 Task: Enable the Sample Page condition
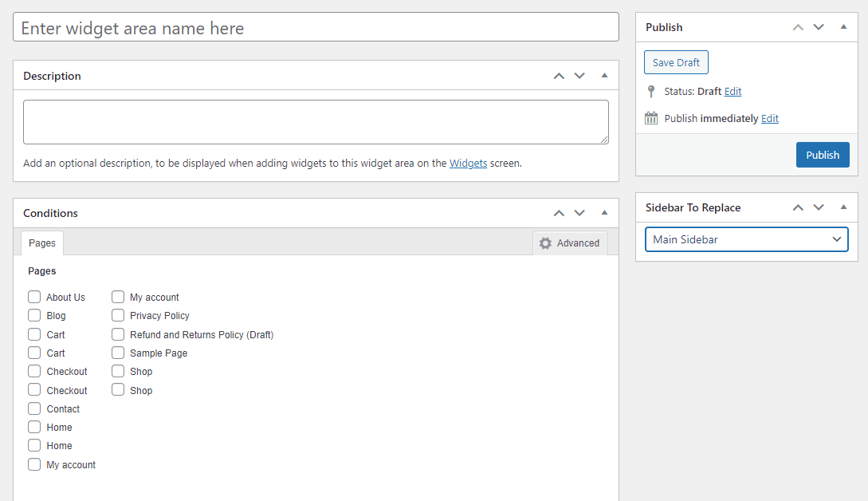click(x=118, y=353)
